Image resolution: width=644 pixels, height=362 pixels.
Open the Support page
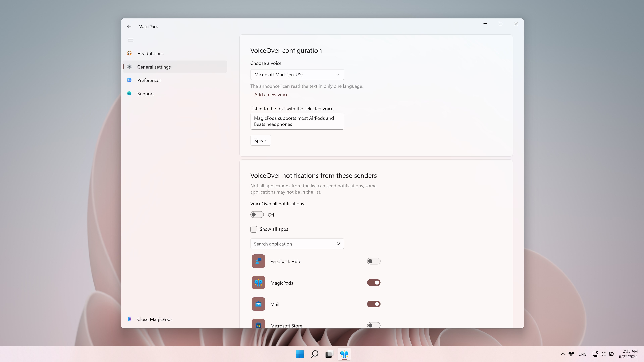tap(146, 94)
